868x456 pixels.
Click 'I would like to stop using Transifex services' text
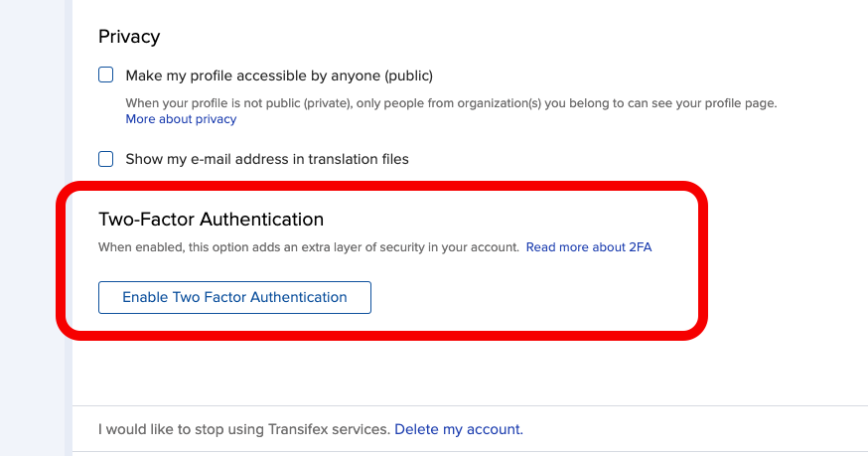coord(244,429)
